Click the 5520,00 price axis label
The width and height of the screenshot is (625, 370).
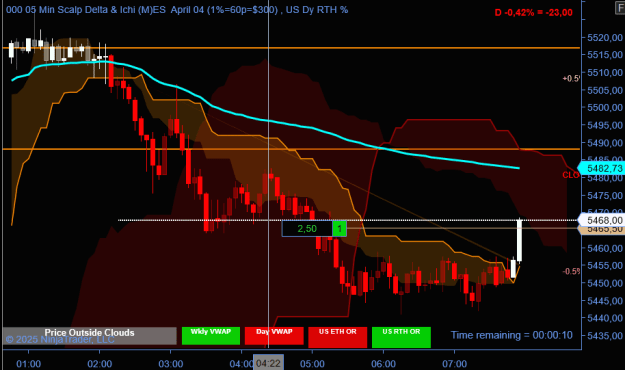point(605,37)
